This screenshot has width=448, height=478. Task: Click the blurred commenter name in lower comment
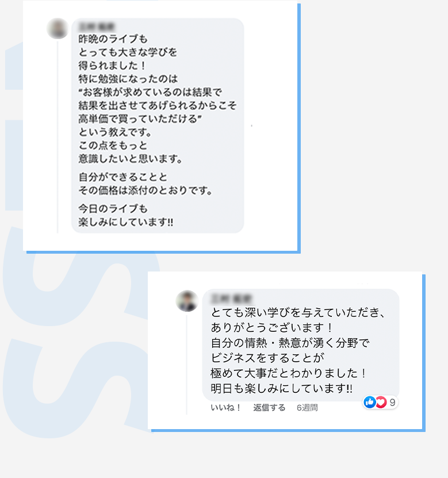[x=231, y=299]
